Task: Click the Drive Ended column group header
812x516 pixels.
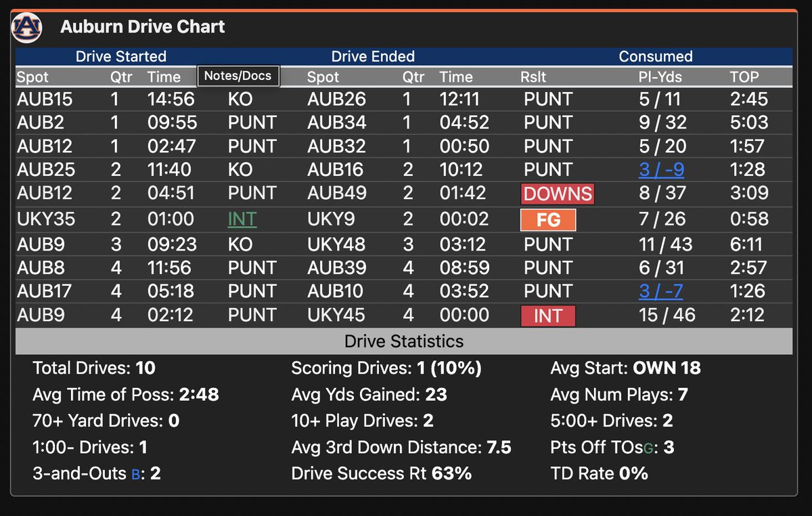Action: click(x=373, y=56)
